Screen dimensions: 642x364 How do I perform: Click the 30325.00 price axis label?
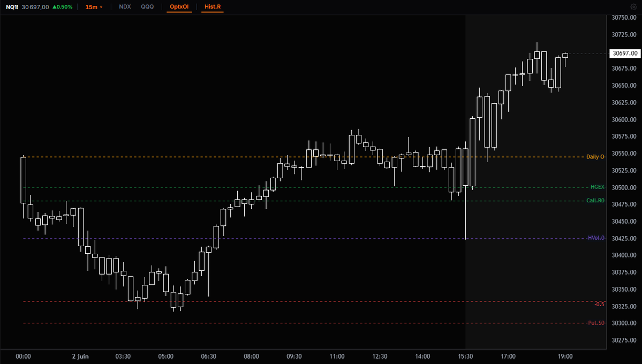click(624, 306)
